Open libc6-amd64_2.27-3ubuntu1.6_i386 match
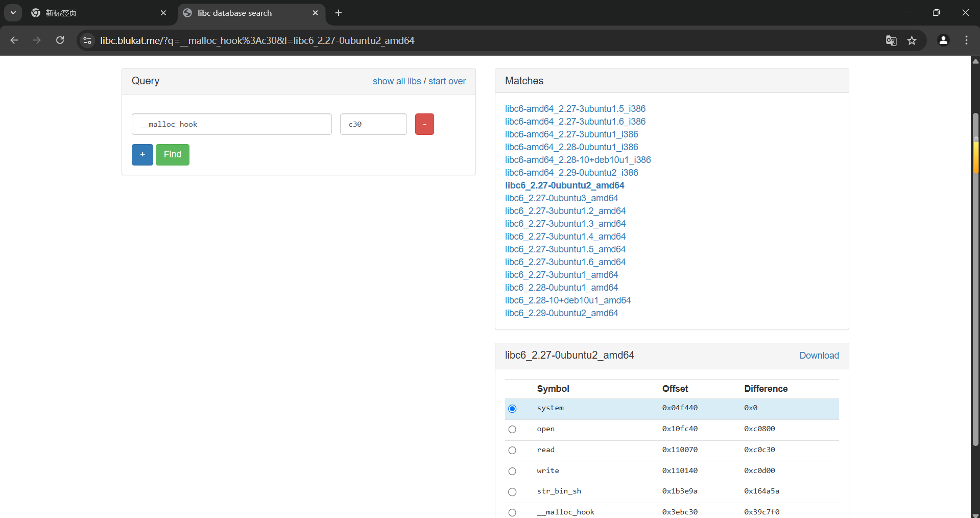The height and width of the screenshot is (518, 980). [x=575, y=122]
